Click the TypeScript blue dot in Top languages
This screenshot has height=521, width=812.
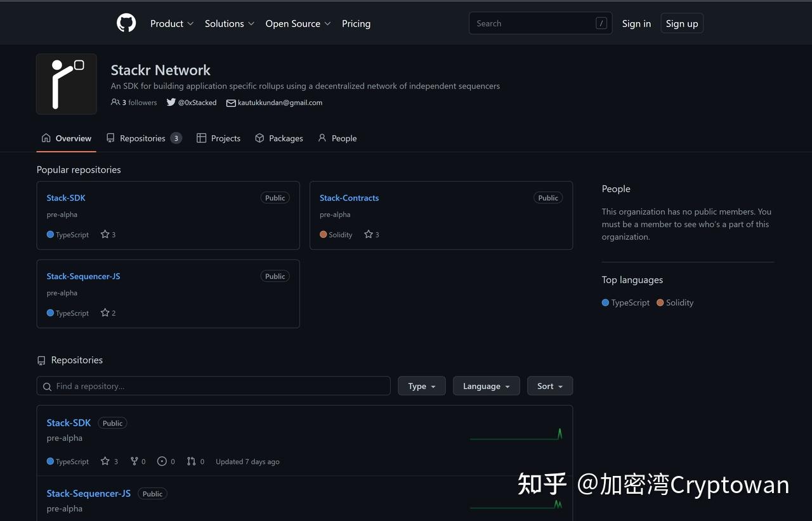pos(605,303)
